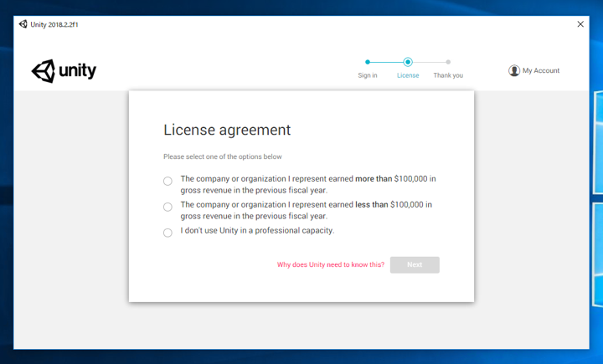Click the 'Unity 2018.2.2f1' window title

[x=54, y=24]
